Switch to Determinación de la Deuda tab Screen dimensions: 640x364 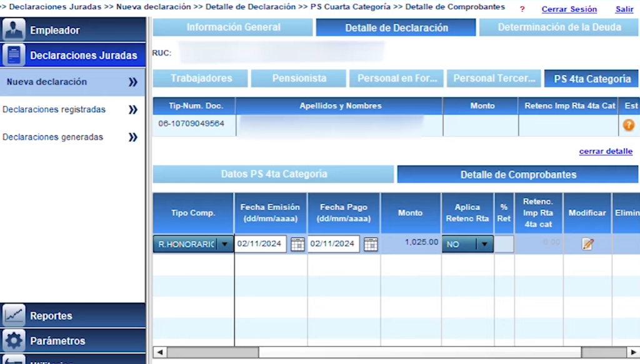pos(559,27)
